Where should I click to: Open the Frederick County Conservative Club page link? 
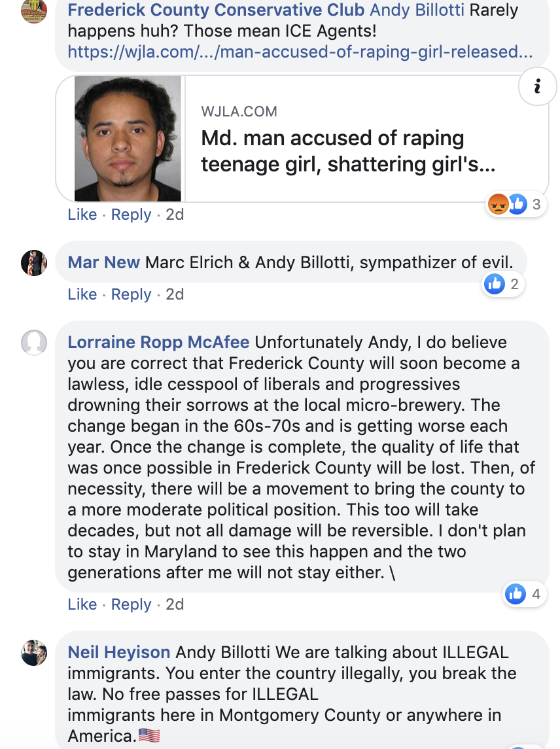216,10
